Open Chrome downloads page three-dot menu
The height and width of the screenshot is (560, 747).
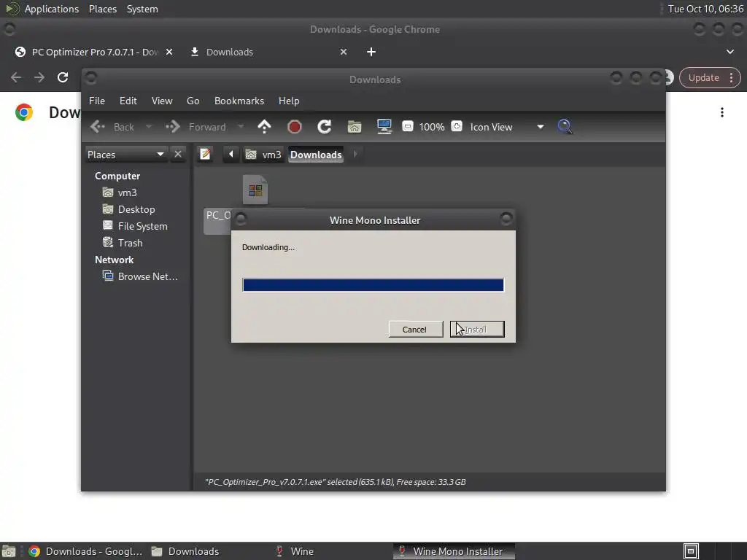722,112
